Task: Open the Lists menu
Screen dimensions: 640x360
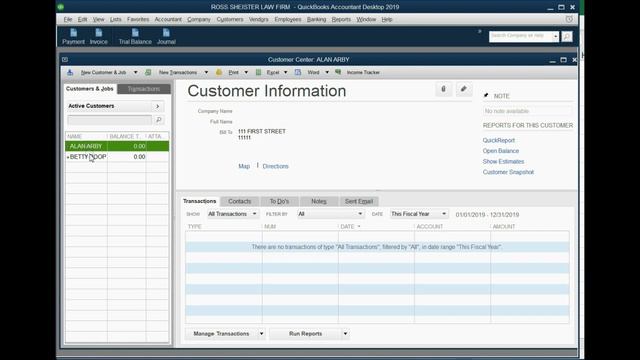Action: 116,19
